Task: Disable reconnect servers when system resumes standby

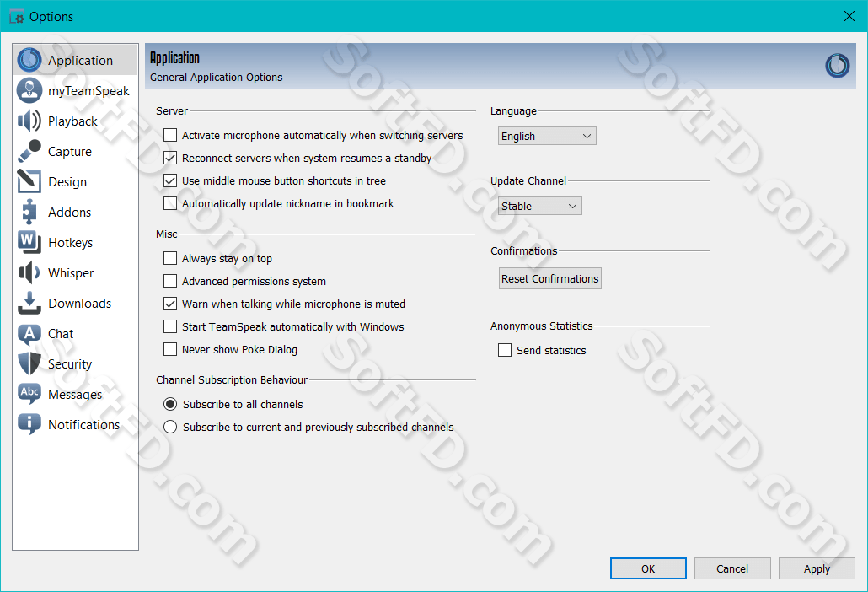Action: (x=170, y=158)
